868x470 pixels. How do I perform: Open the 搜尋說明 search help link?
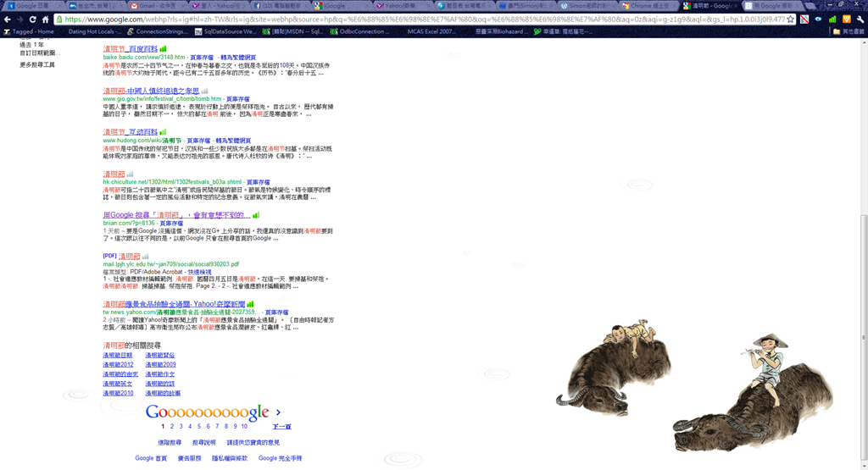click(x=203, y=442)
